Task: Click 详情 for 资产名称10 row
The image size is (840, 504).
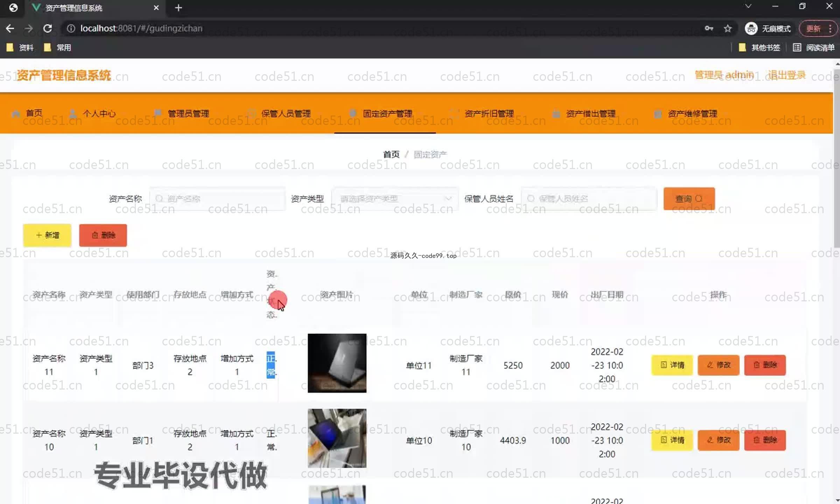Action: 672,440
